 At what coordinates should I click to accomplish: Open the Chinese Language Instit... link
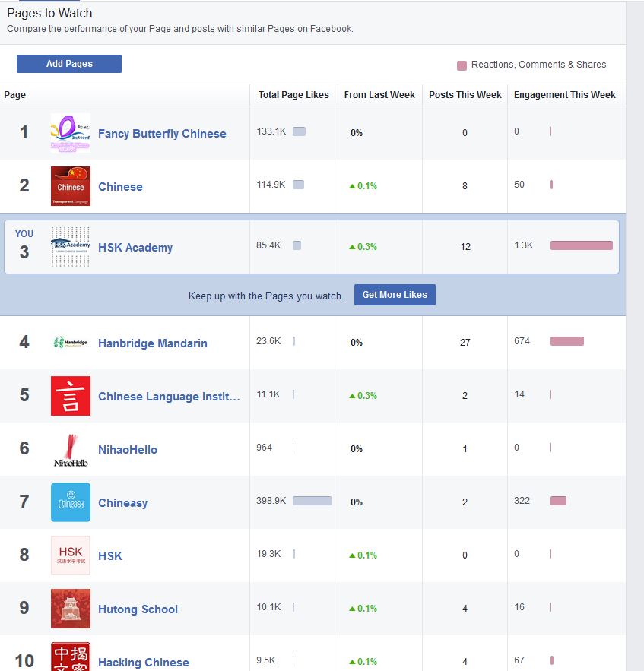[169, 396]
